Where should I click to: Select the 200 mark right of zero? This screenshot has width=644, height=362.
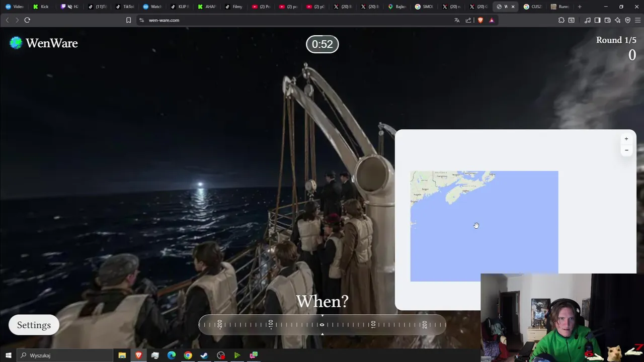[x=424, y=324]
